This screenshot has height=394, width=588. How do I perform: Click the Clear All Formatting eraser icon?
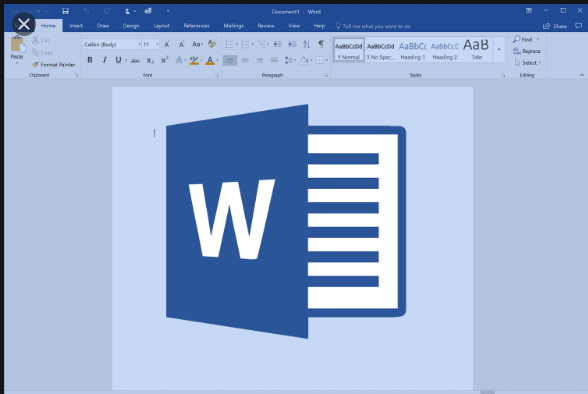212,44
